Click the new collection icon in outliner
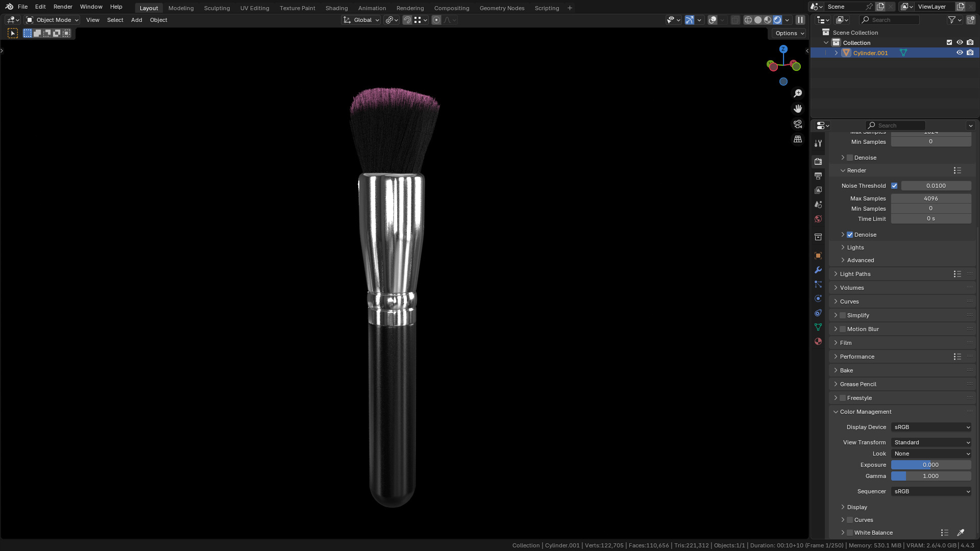The height and width of the screenshot is (551, 980). pos(971,20)
